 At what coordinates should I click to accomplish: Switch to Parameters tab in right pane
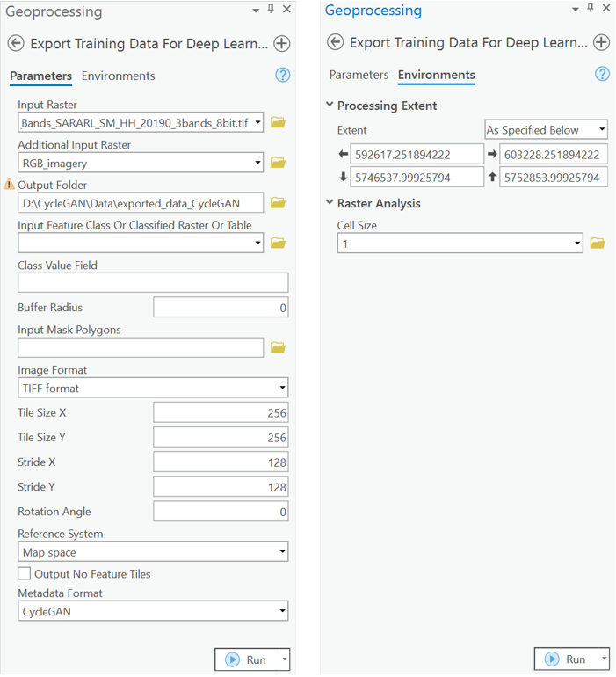point(359,76)
